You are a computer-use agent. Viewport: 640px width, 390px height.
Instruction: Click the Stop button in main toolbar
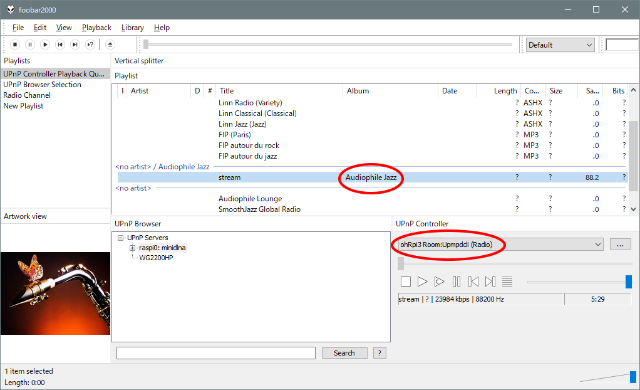click(x=15, y=44)
